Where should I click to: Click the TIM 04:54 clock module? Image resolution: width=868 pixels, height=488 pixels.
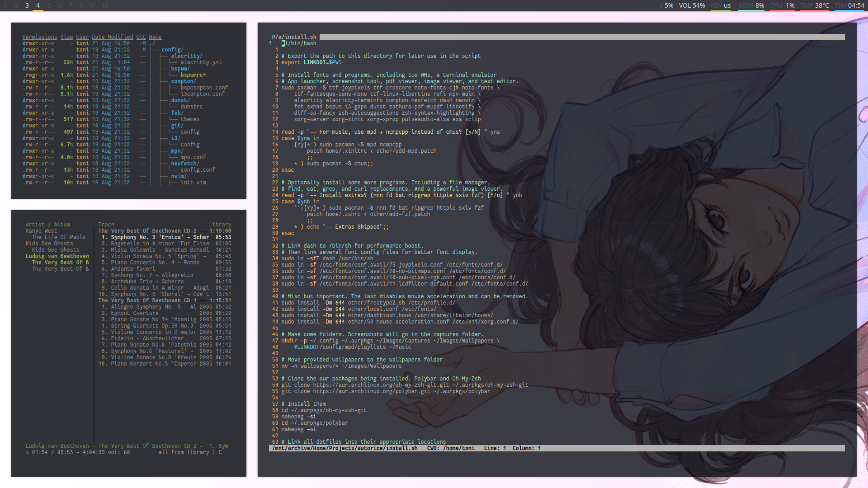(849, 5)
